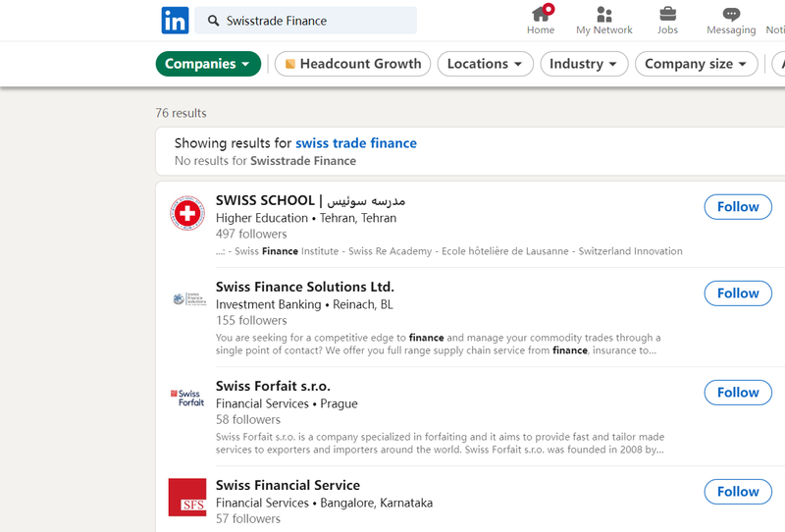This screenshot has height=532, width=785.
Task: Open SWISS SCHOOL company title
Action: tap(310, 200)
